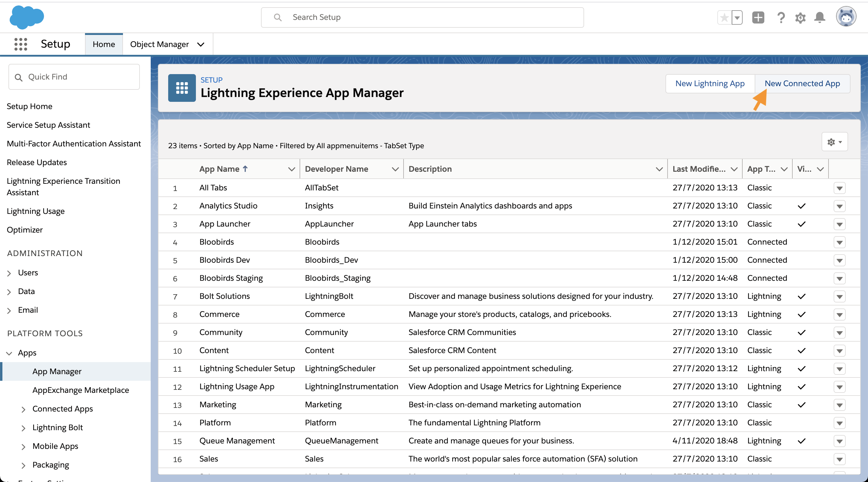
Task: Open Lightning Experience Transition Assistant
Action: point(63,186)
